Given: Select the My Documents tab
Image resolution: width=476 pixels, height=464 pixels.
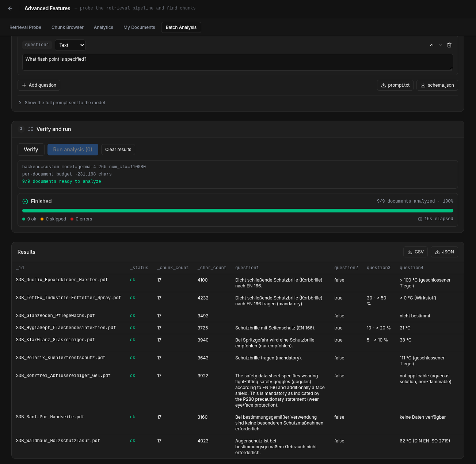Looking at the screenshot, I should [139, 27].
